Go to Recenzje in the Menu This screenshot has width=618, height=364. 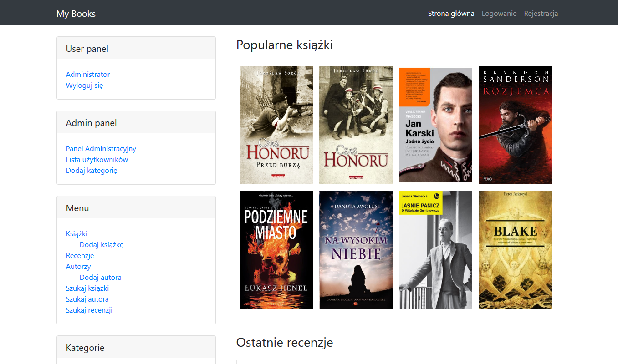pyautogui.click(x=80, y=255)
